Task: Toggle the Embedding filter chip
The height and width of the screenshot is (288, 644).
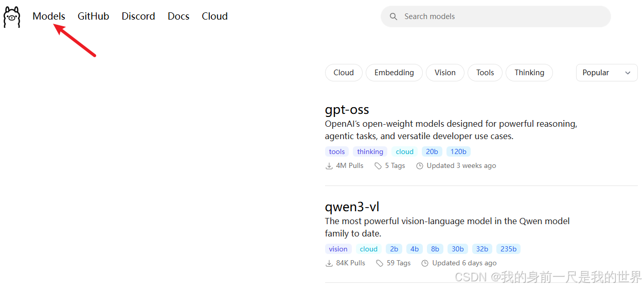Action: pos(394,73)
